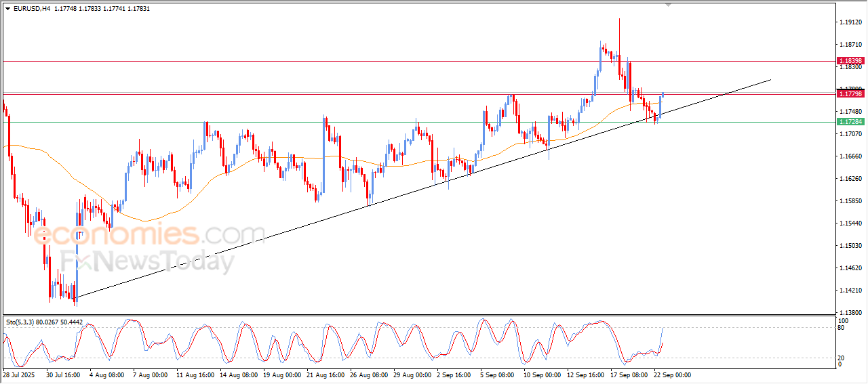This screenshot has width=868, height=384.
Task: Click the 1.14620 price axis label
Action: coord(850,268)
